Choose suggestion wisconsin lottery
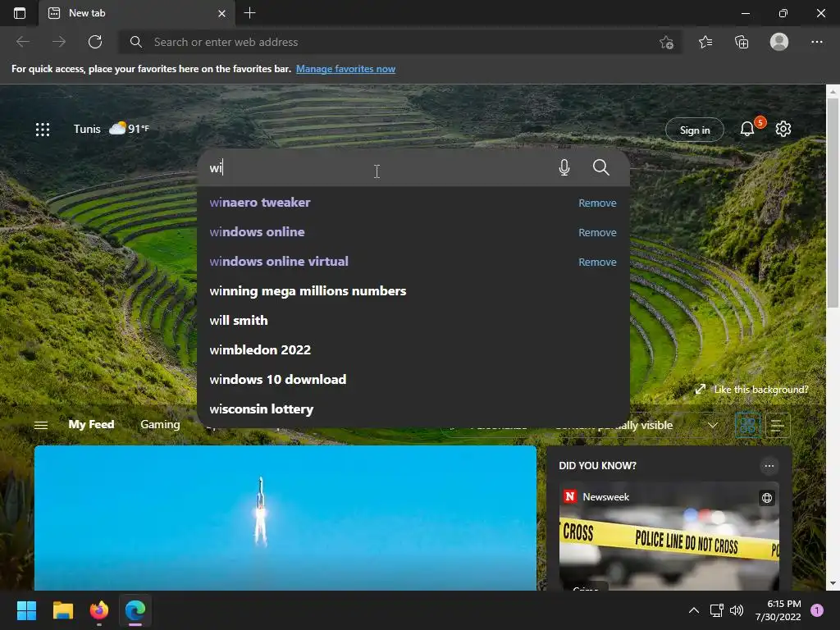The image size is (840, 630). coord(413,409)
